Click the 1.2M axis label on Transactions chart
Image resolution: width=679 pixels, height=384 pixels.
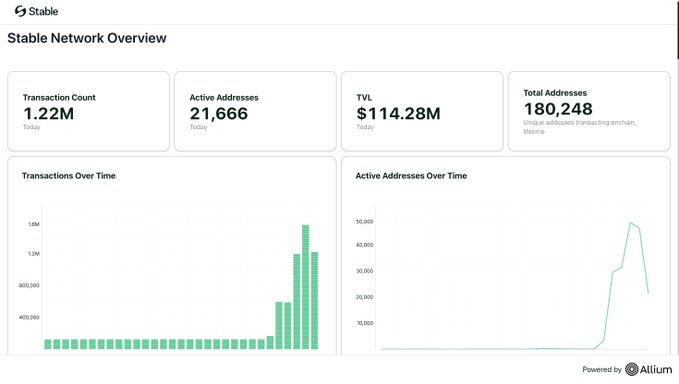34,254
